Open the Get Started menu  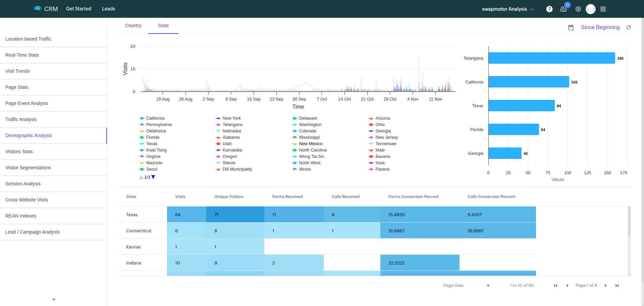[78, 9]
